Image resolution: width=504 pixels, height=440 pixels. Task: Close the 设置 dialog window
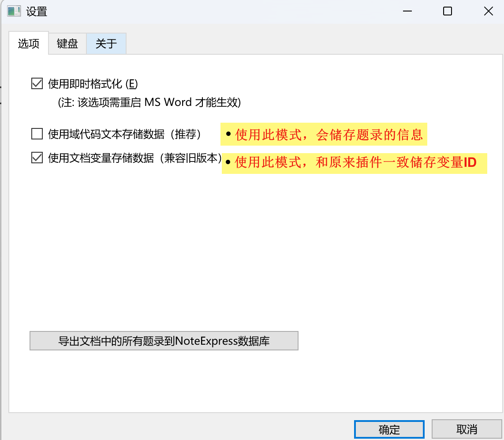pos(488,11)
